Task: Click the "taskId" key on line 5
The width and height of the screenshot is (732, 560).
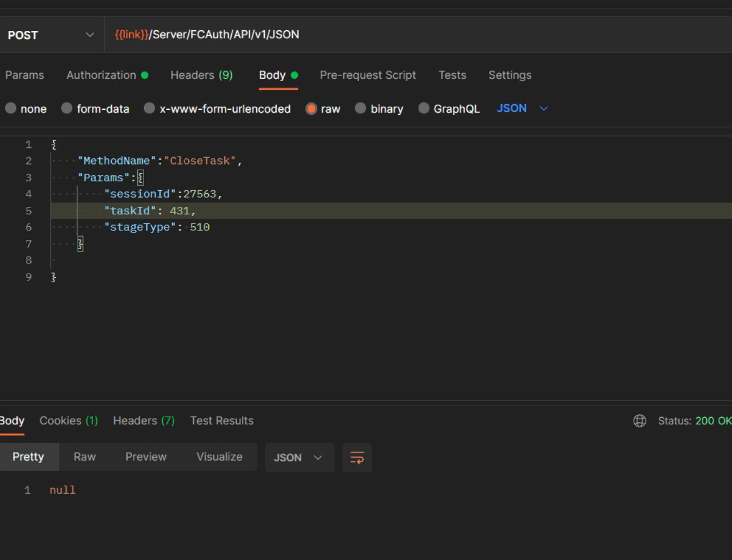Action: tap(130, 211)
